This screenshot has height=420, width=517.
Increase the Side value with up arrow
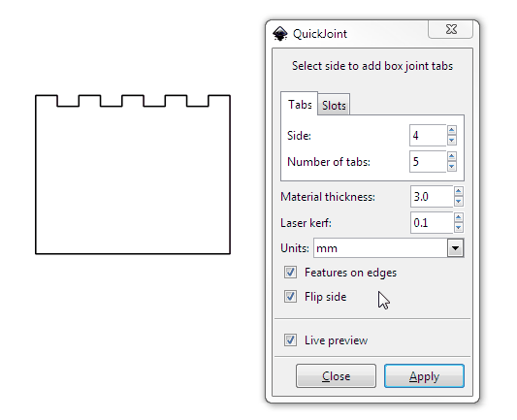point(451,130)
